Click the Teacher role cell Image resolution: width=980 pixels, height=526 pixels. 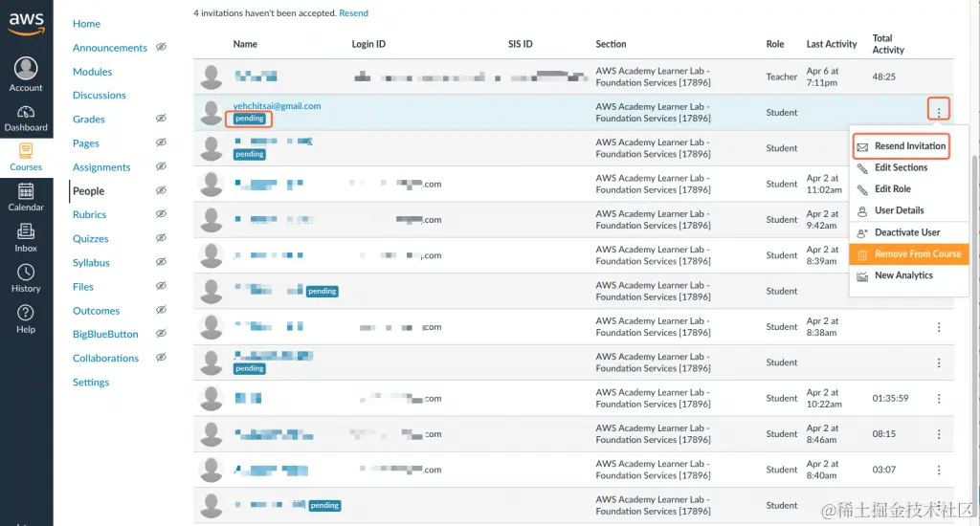(781, 77)
